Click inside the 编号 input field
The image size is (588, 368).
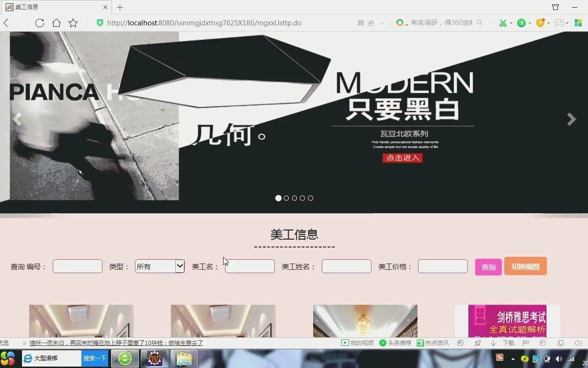click(x=77, y=266)
